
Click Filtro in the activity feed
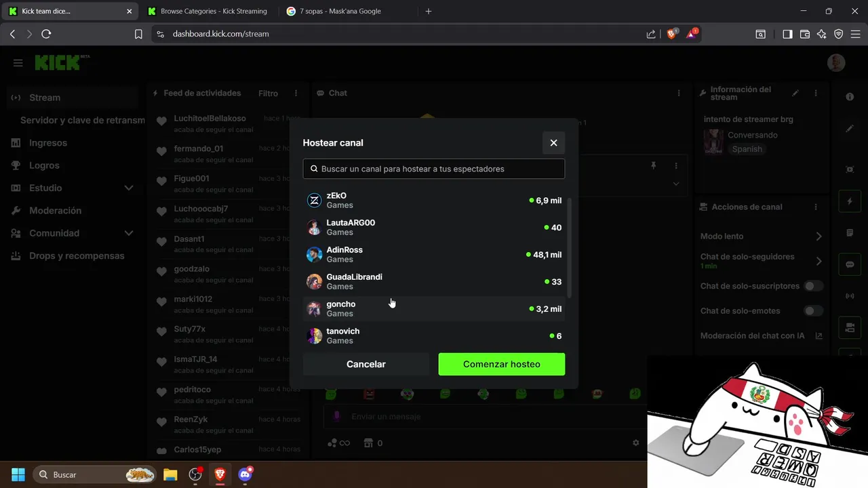click(x=268, y=93)
